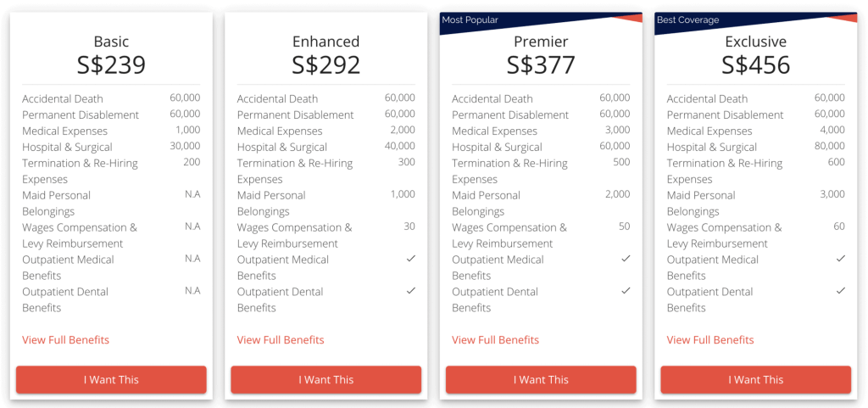Open View Full Benefits for Enhanced plan
The width and height of the screenshot is (868, 408).
point(281,340)
